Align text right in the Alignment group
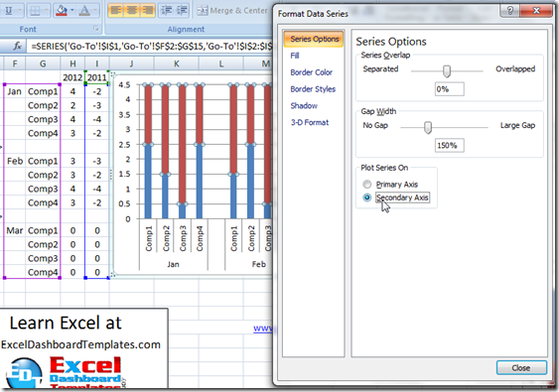Image resolution: width=559 pixels, height=392 pixels. tap(147, 11)
